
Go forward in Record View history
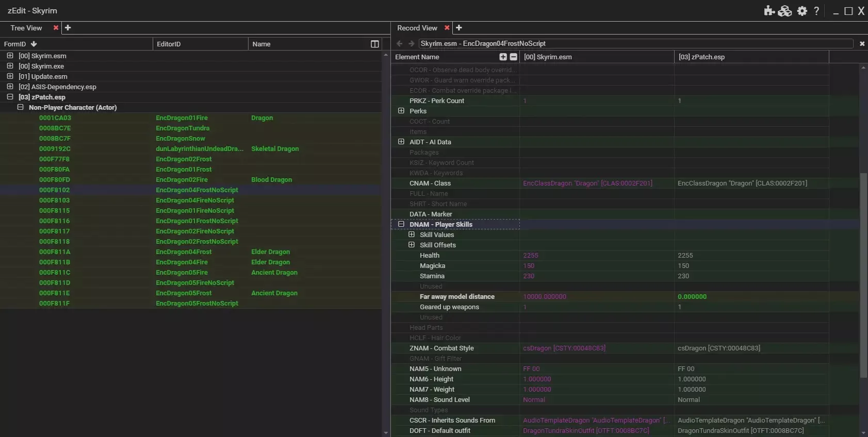pyautogui.click(x=411, y=44)
